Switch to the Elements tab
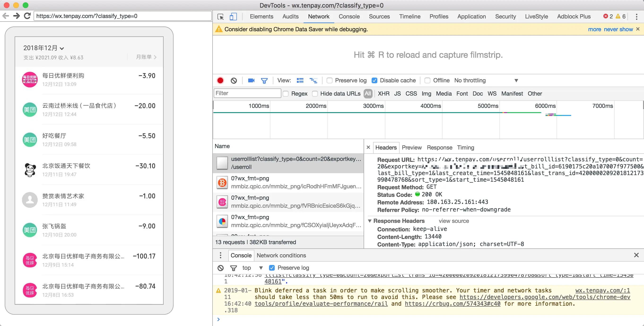Screen dimensions: 644x326 pos(261,17)
